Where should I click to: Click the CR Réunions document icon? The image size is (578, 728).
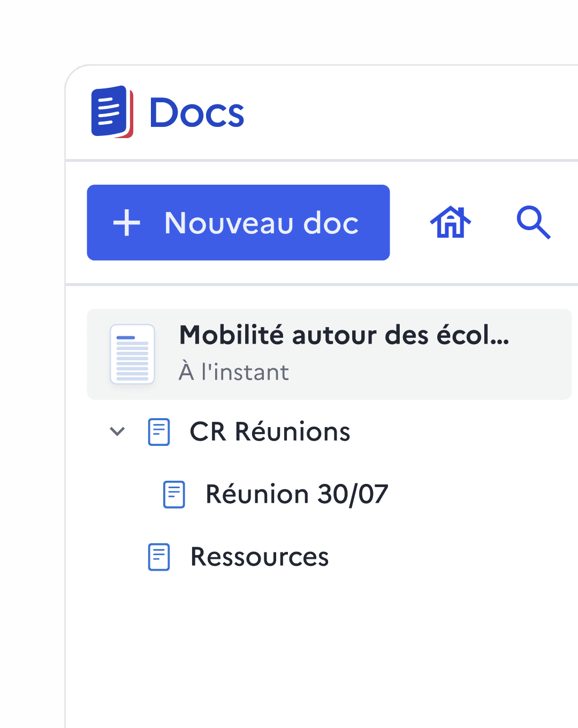(x=159, y=432)
